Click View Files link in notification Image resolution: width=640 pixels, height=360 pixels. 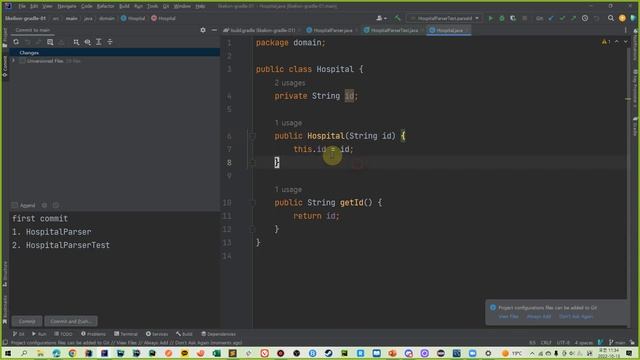509,317
